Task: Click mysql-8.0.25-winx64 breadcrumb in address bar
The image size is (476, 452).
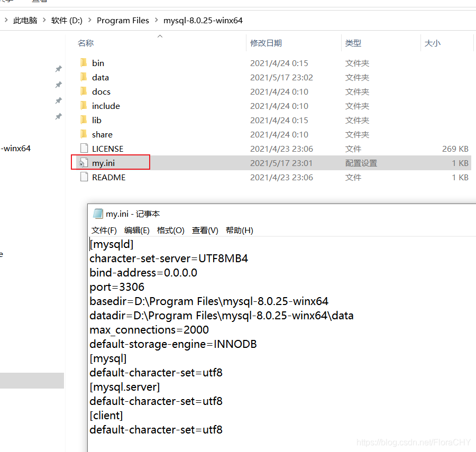Action: [203, 20]
